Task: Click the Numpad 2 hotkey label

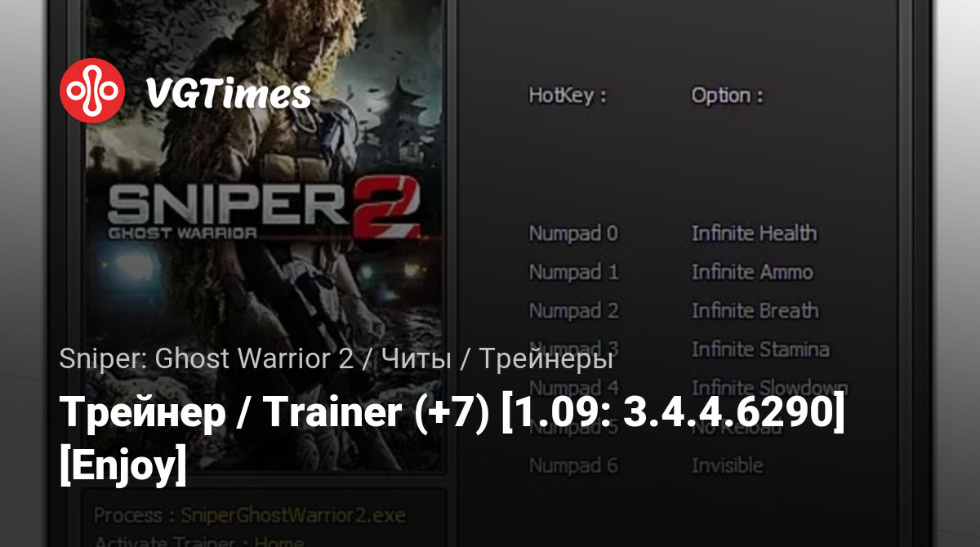Action: coord(573,311)
